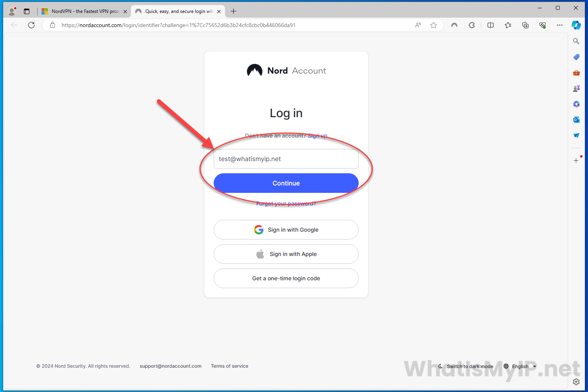
Task: Open the browser profile icon menu
Action: [x=12, y=11]
